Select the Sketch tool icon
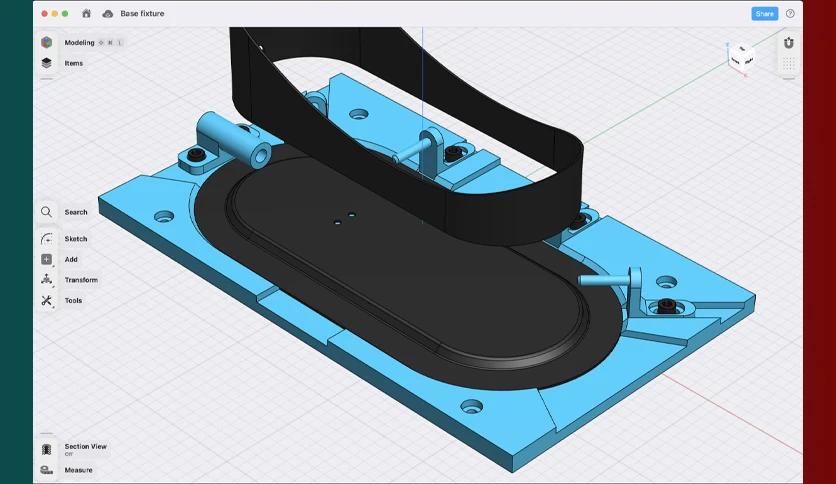Viewport: 836px width, 484px height. click(46, 239)
